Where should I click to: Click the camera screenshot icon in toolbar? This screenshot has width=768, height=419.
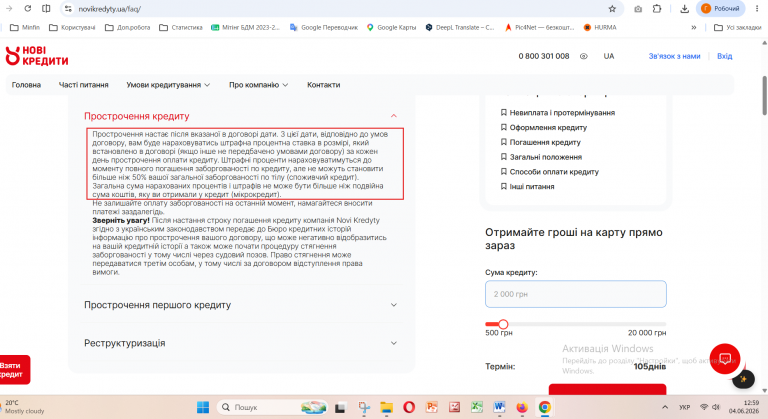tap(638, 9)
